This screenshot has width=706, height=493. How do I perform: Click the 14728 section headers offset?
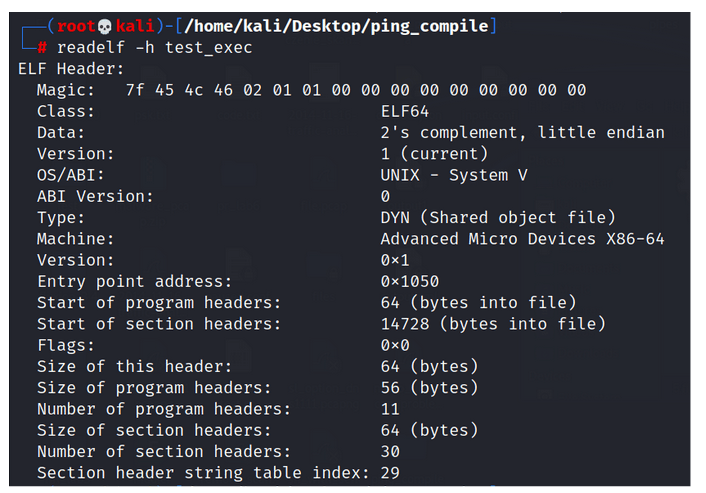405,324
